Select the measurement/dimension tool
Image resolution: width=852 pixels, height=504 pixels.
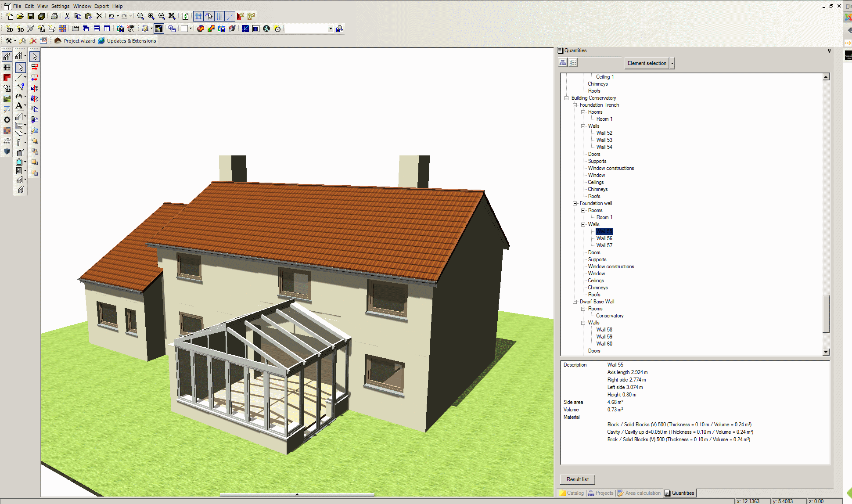pos(20,98)
